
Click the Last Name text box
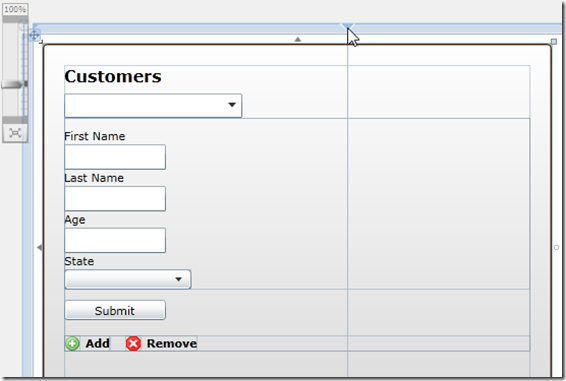point(115,199)
